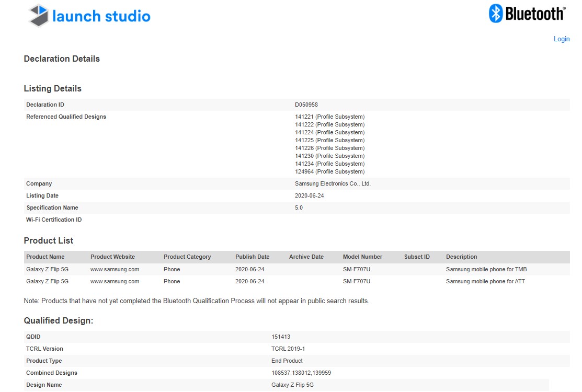Click referenced design 141234 (Profile Subsystem)

tap(329, 164)
